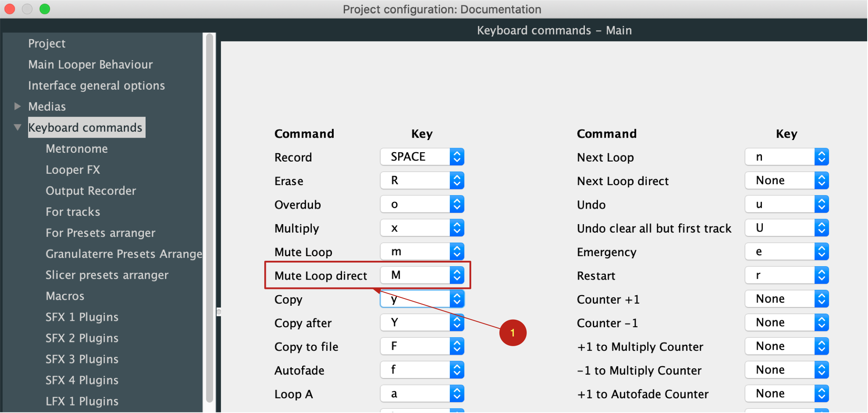Open Main Looper Behaviour settings

point(90,64)
